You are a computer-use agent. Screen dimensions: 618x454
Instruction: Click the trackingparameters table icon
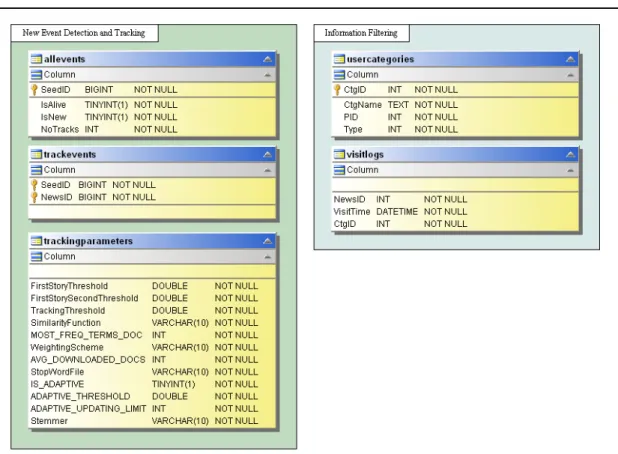(36, 241)
